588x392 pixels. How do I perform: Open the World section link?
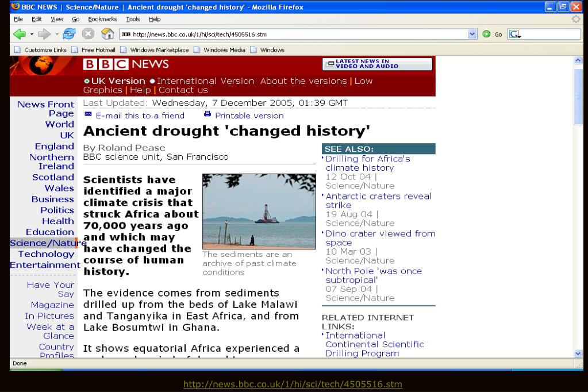[x=60, y=124]
